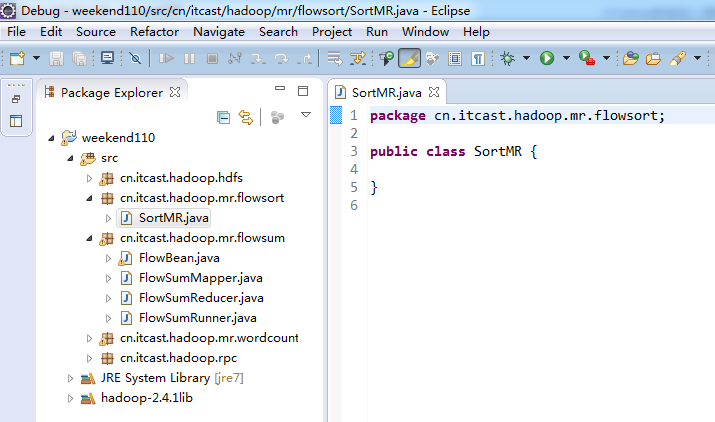The image size is (715, 422).
Task: Open the Run menu
Action: pyautogui.click(x=377, y=31)
